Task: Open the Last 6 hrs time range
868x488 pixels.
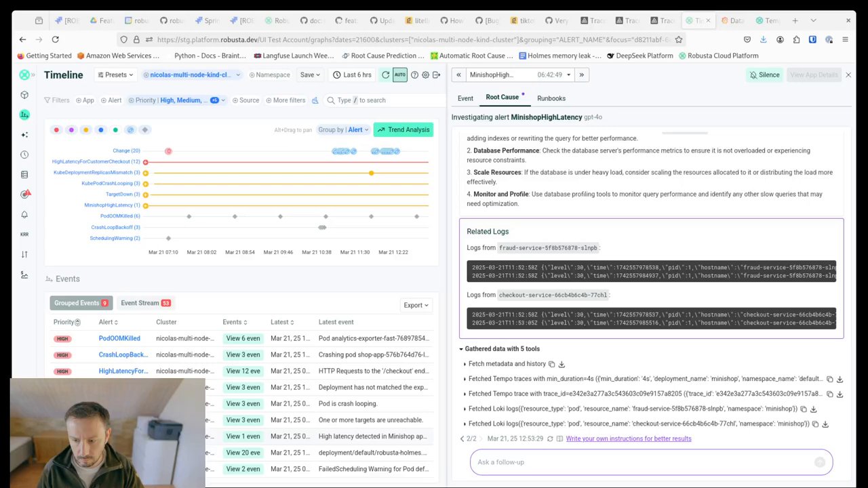Action: point(353,75)
